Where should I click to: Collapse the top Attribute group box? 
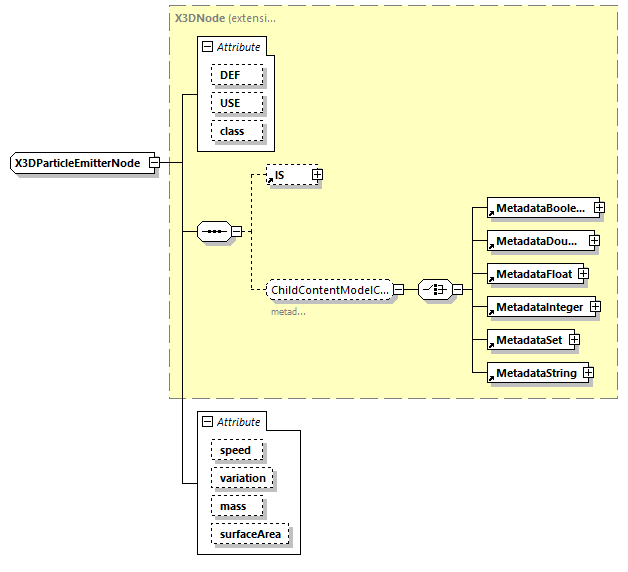[x=207, y=47]
